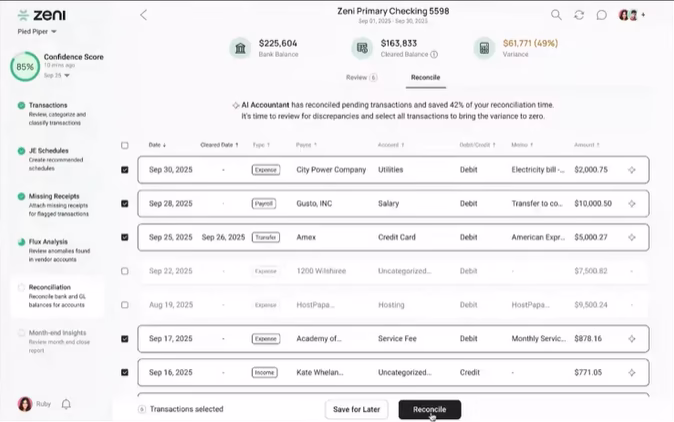The height and width of the screenshot is (422, 674).
Task: Click the AI Accountant sparkle icon
Action: point(236,105)
